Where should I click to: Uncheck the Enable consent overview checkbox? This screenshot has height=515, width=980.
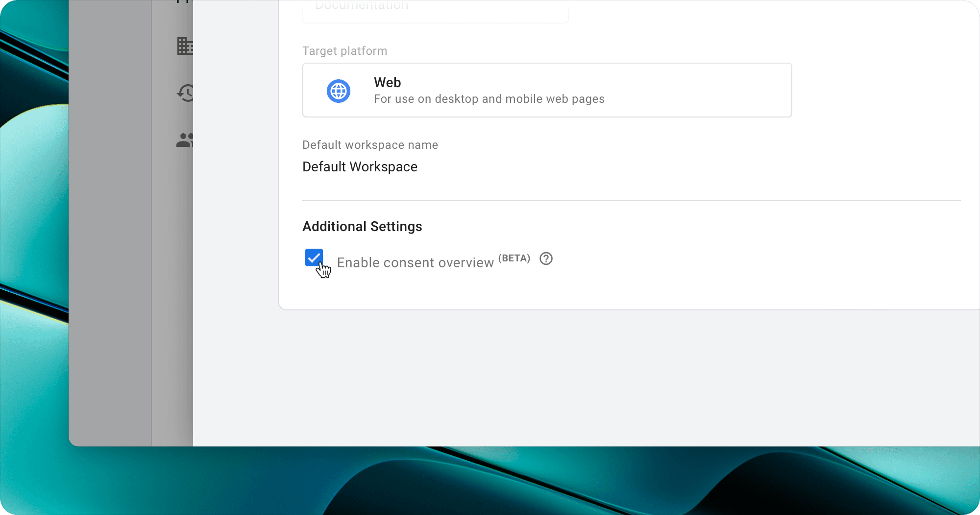point(314,257)
